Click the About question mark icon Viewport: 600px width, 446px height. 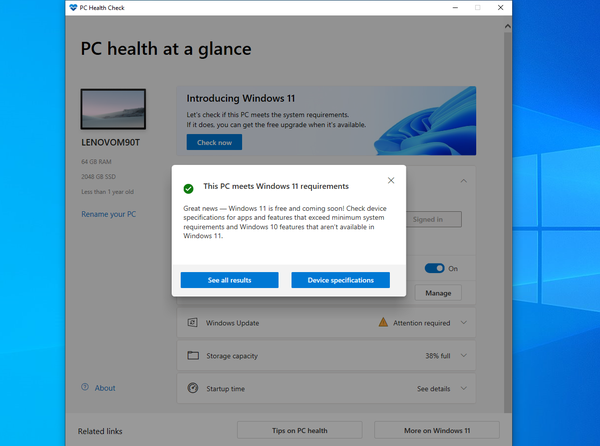(x=84, y=388)
